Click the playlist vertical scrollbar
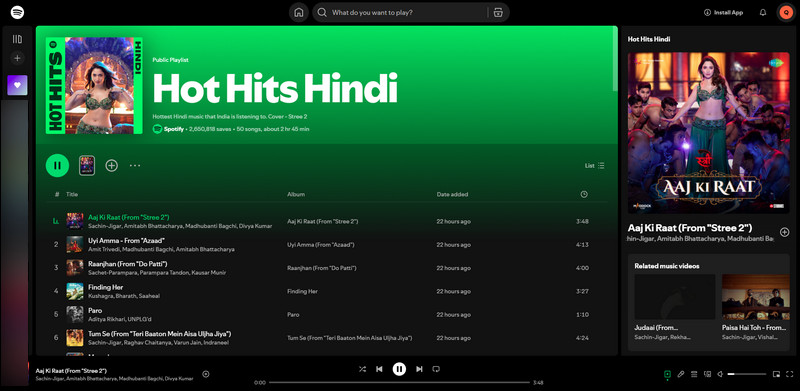This screenshot has width=800, height=391. click(615, 59)
